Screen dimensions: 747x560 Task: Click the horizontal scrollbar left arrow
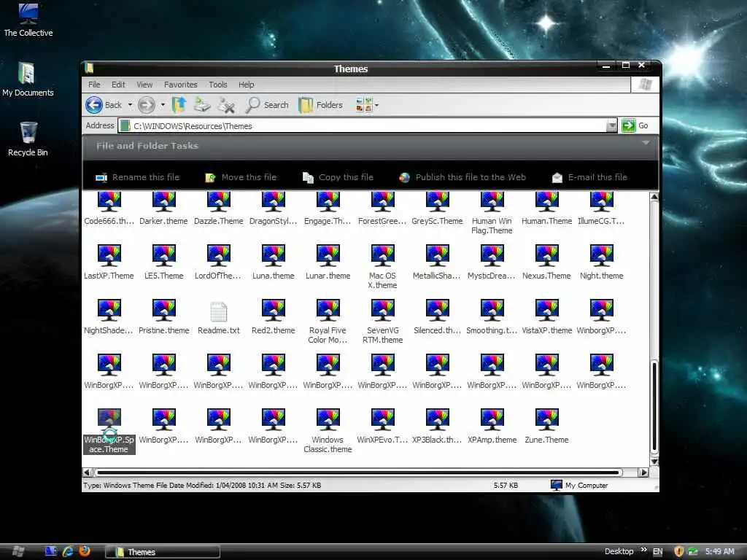[x=88, y=472]
